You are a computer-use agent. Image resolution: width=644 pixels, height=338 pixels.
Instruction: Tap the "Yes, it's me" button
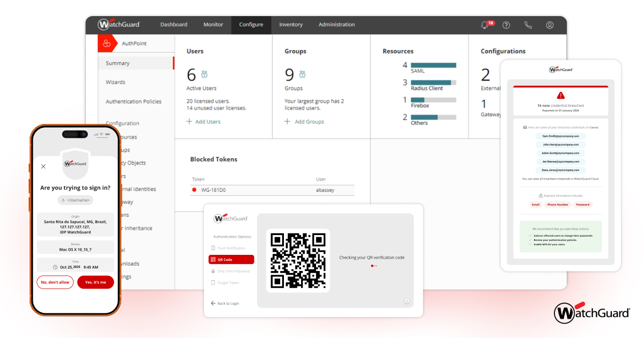[96, 282]
